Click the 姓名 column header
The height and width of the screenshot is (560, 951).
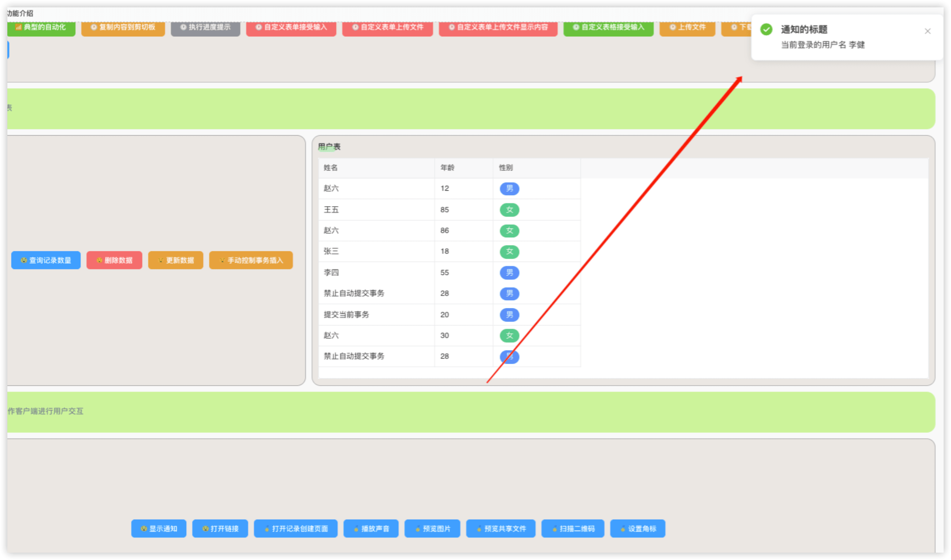(331, 168)
